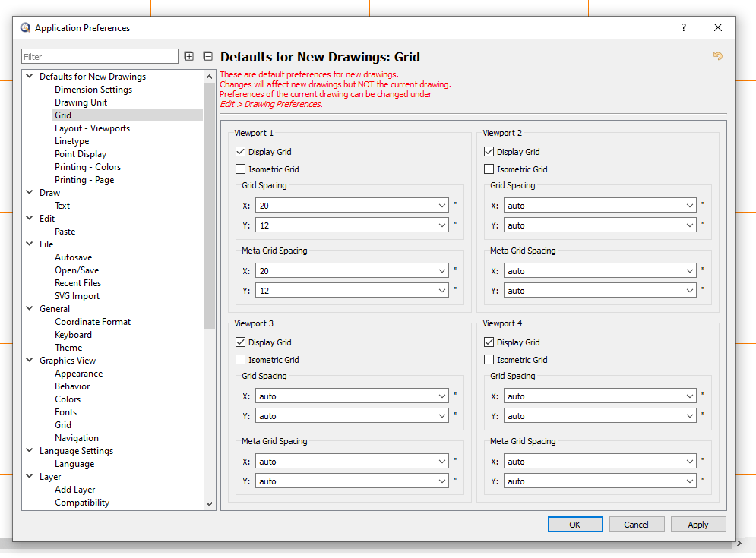The image size is (756, 558).
Task: Click blue marker beside Viewport 2 Grid Y
Action: pyautogui.click(x=703, y=223)
